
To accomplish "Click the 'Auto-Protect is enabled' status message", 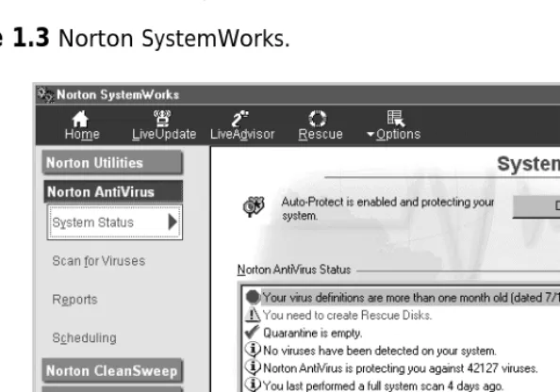I will click(387, 208).
